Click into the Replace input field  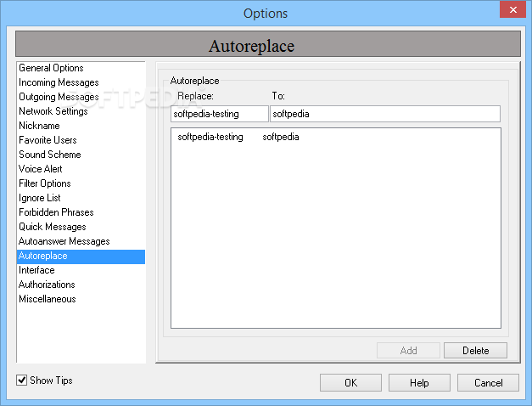point(220,114)
